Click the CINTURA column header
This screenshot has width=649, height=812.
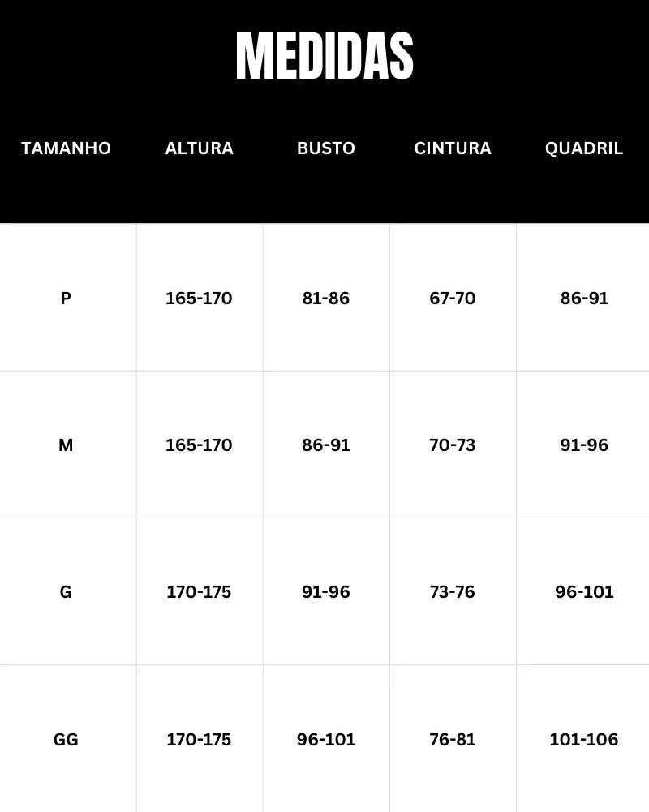[453, 148]
